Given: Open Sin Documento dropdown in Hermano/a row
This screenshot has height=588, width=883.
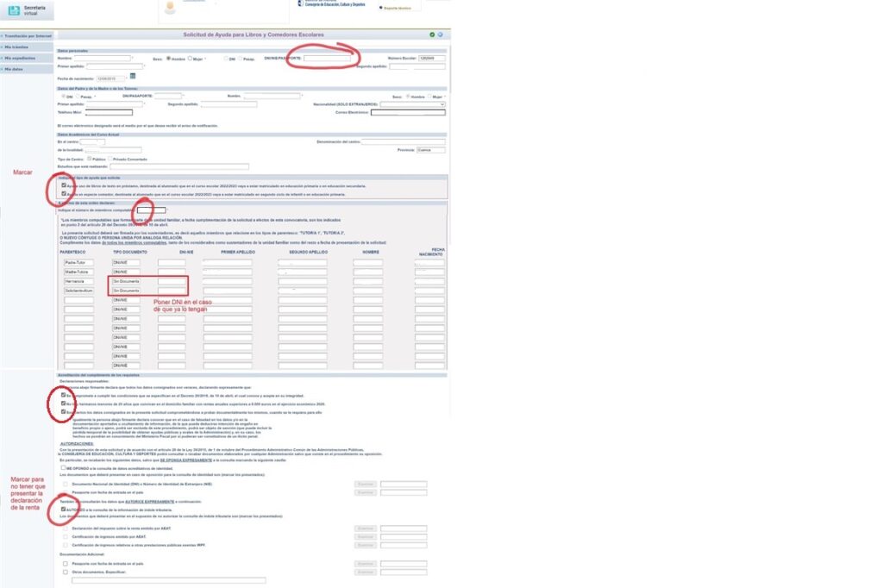Looking at the screenshot, I should 126,281.
